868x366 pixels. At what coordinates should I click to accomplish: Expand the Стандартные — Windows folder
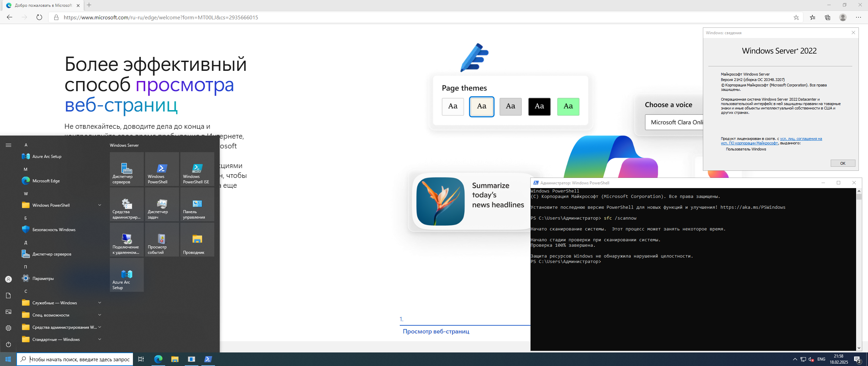pos(61,339)
